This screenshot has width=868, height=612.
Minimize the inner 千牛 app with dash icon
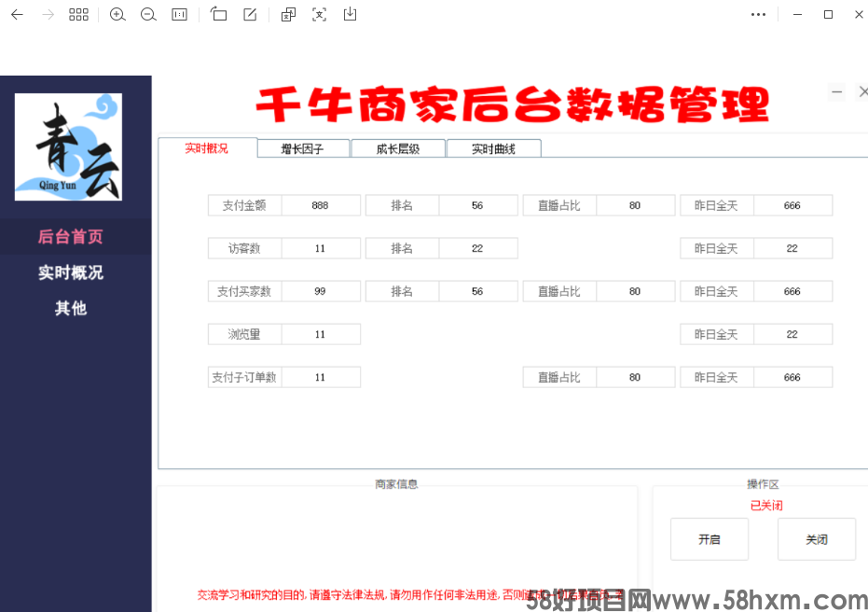coord(837,92)
